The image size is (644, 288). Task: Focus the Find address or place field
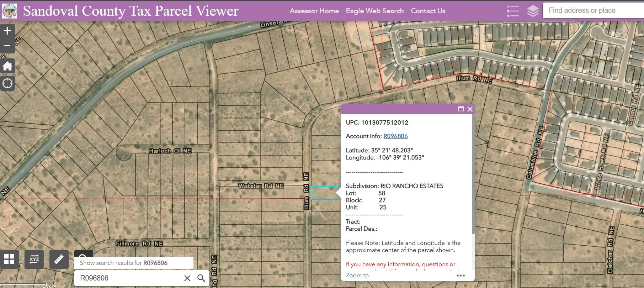[593, 10]
